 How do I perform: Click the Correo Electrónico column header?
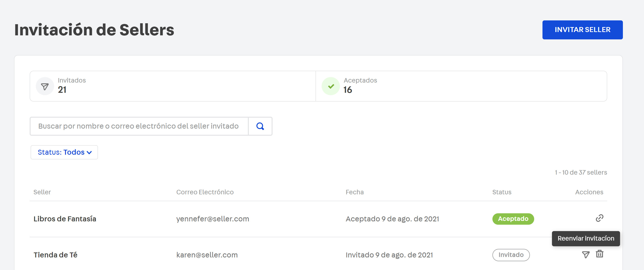(205, 192)
